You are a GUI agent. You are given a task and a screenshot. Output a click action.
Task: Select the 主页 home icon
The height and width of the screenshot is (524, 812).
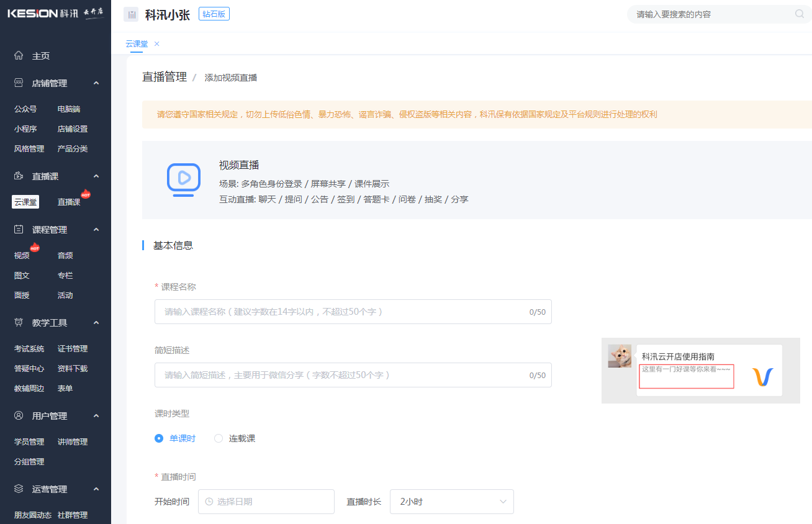18,55
